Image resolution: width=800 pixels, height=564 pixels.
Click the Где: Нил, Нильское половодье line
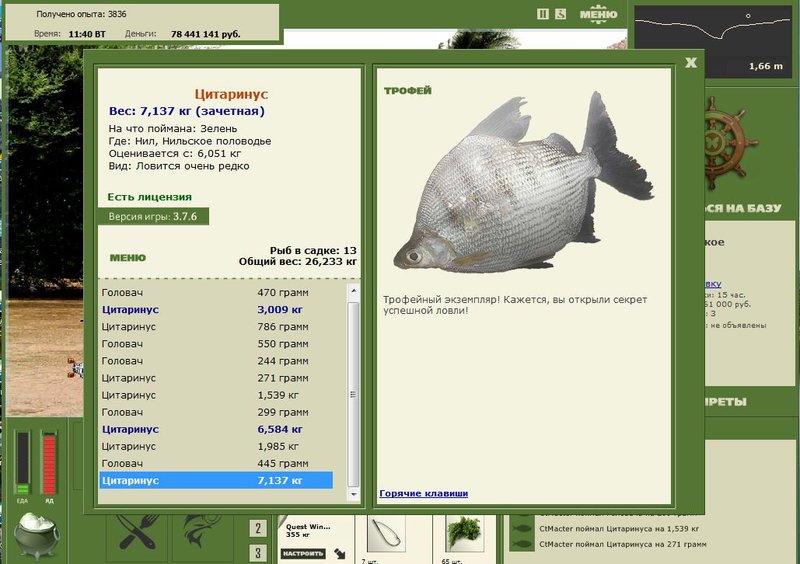(190, 141)
